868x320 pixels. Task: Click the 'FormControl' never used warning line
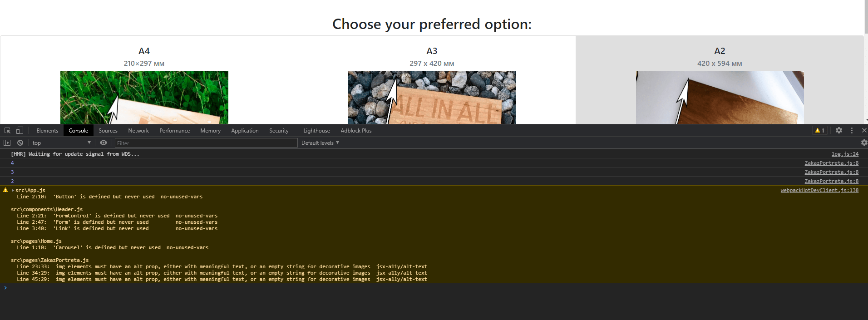click(x=117, y=216)
